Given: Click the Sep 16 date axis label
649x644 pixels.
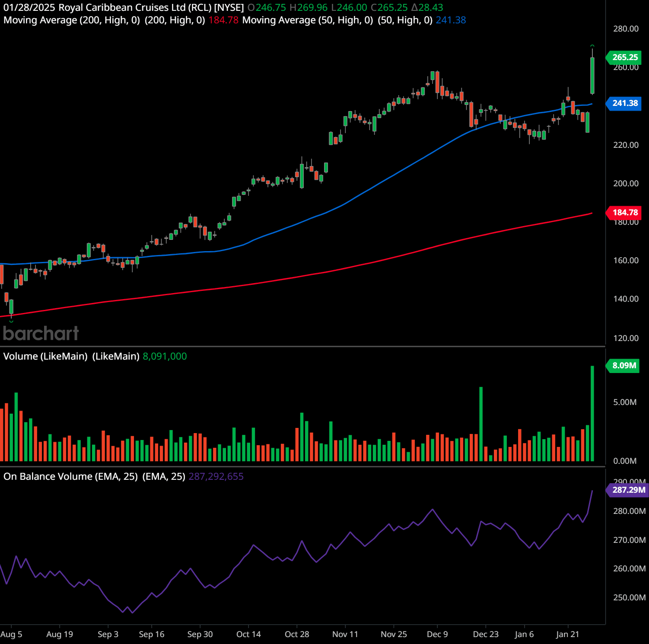Looking at the screenshot, I should pos(152,634).
